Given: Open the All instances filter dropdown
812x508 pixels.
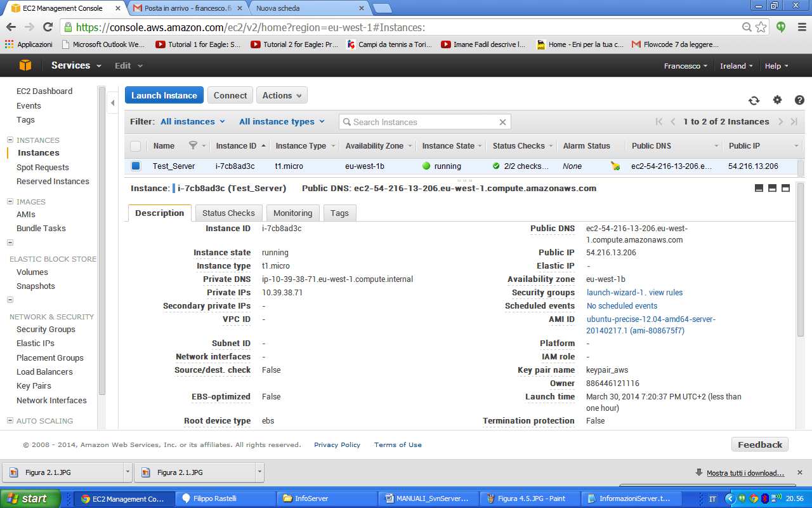Looking at the screenshot, I should [193, 121].
